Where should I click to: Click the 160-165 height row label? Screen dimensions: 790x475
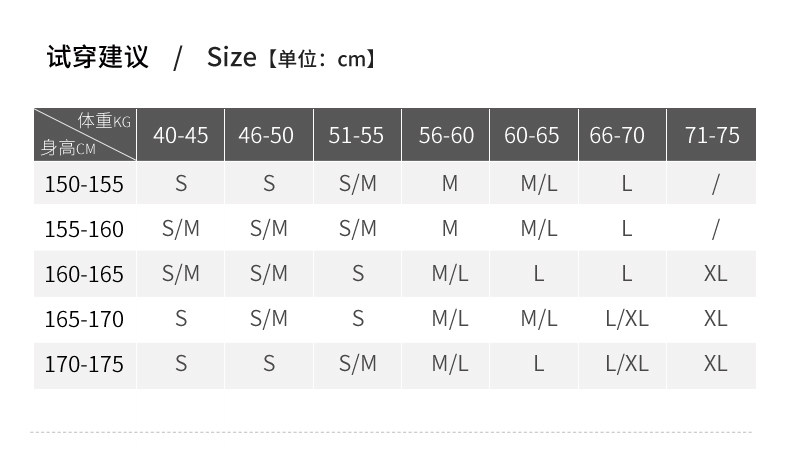pyautogui.click(x=84, y=274)
